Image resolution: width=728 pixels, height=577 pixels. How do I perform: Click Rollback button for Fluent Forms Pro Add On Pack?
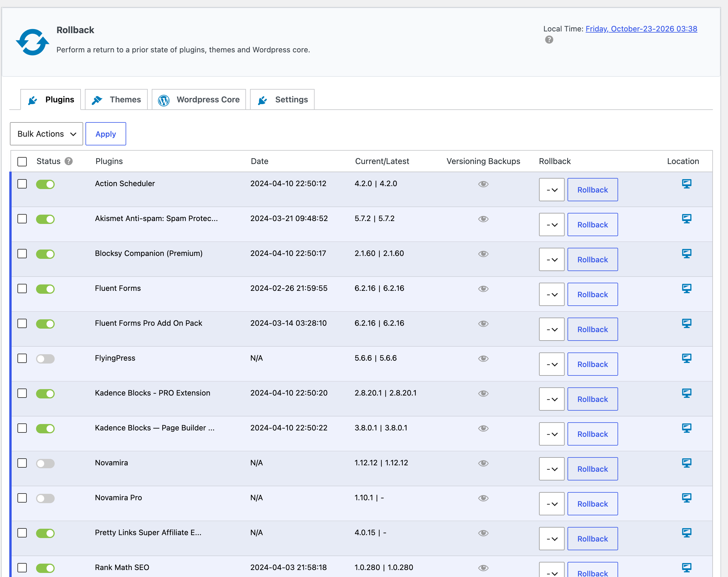593,330
